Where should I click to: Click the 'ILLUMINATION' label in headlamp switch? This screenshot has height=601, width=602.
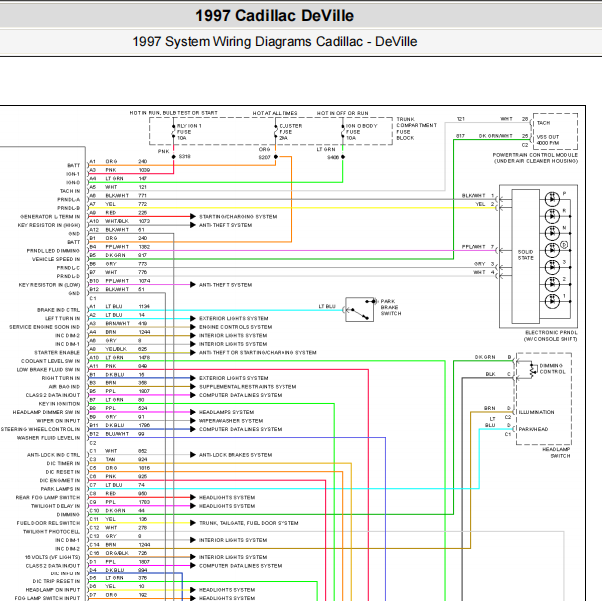(536, 412)
